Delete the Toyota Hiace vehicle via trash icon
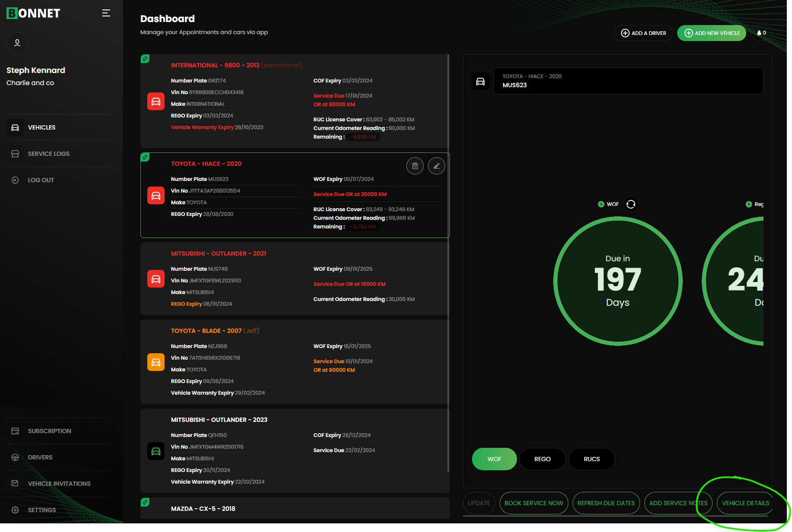Viewport: 792px width, 532px height. click(x=415, y=166)
